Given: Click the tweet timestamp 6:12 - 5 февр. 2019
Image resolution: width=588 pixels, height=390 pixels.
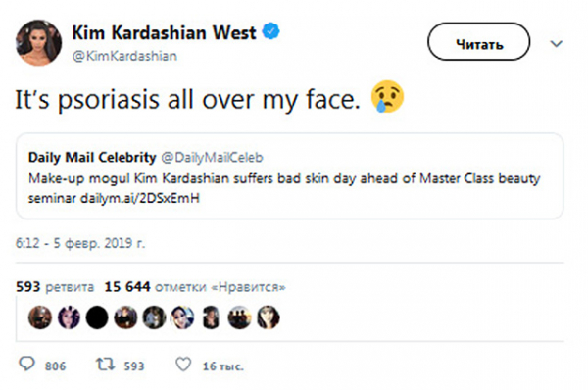Looking at the screenshot, I should coord(80,243).
